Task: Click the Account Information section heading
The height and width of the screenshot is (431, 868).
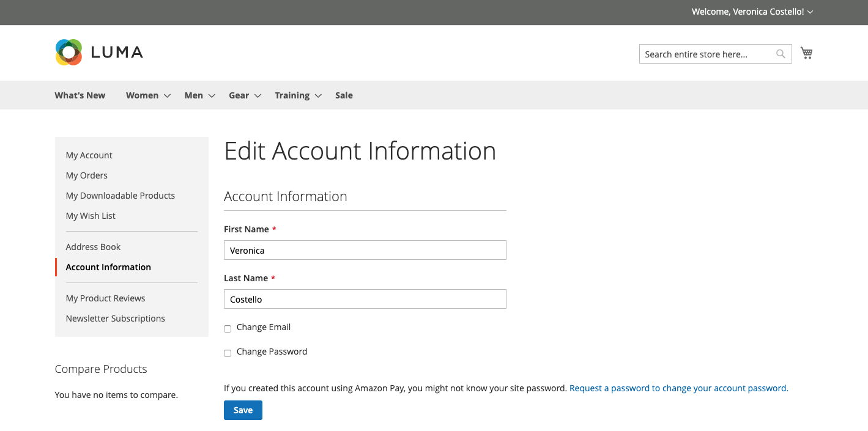Action: pos(286,196)
